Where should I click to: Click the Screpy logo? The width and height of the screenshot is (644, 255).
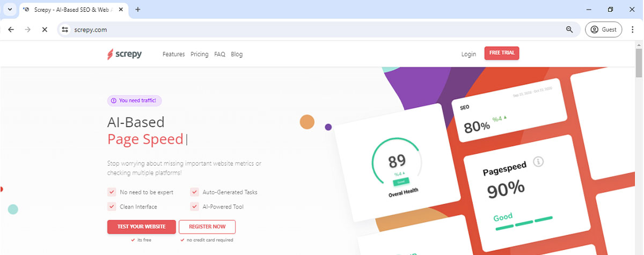click(125, 54)
